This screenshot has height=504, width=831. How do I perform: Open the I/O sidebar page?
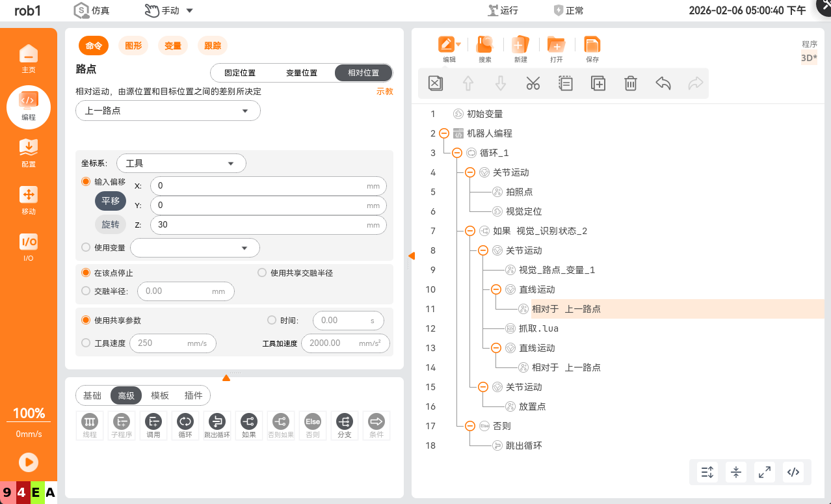click(x=29, y=247)
